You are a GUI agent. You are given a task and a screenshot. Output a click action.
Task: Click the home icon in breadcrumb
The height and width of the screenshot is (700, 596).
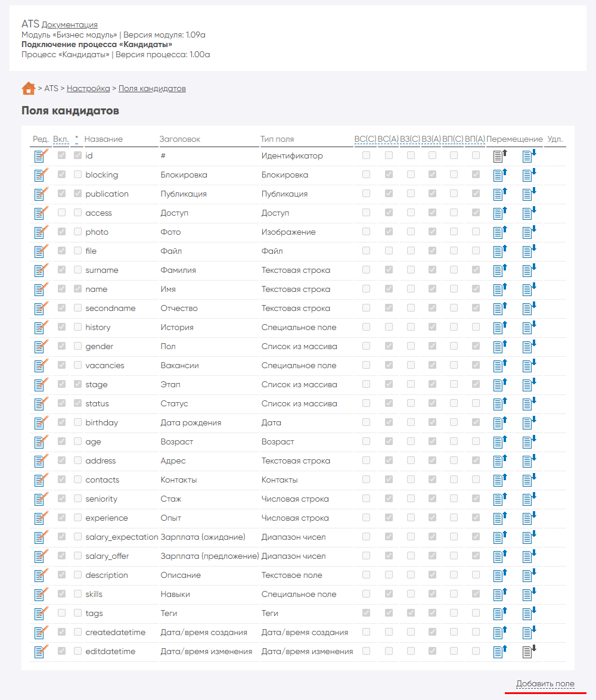click(28, 88)
